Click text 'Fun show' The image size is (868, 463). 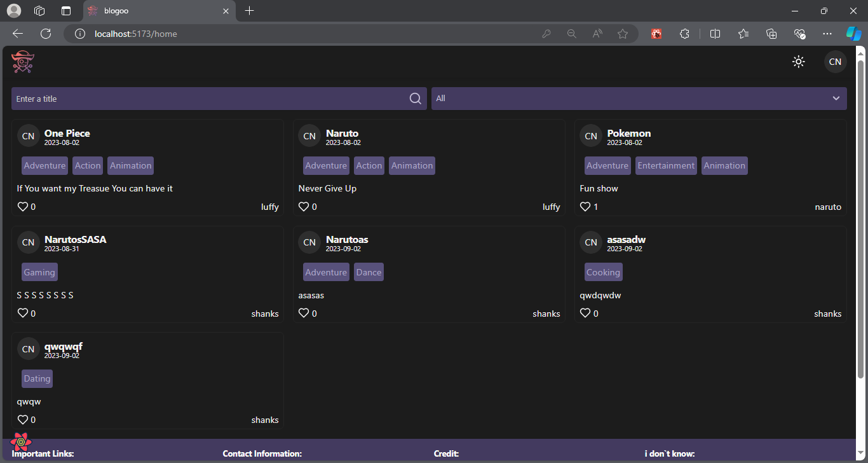(x=599, y=188)
